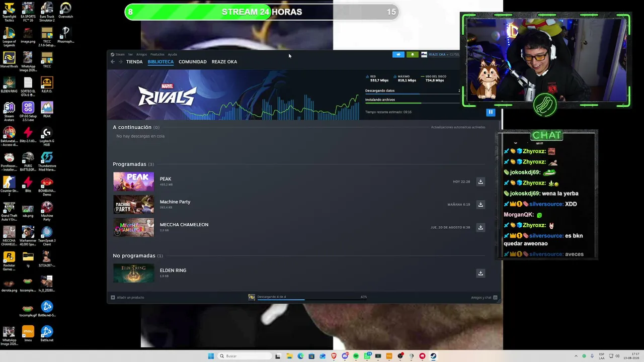Download Machine Party update now
644x362 pixels.
pos(480,205)
